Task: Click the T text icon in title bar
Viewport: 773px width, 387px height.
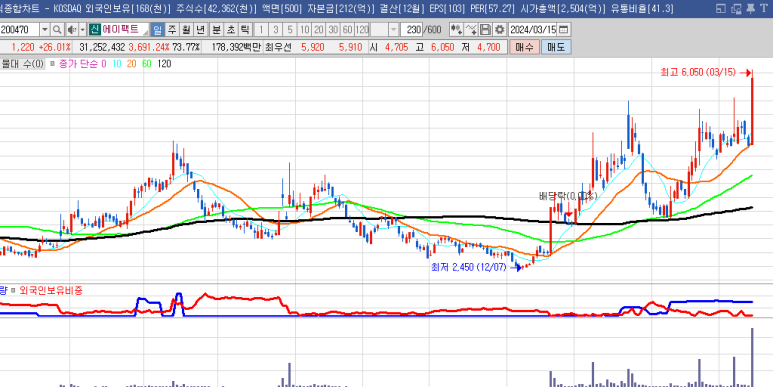Action: click(x=764, y=8)
